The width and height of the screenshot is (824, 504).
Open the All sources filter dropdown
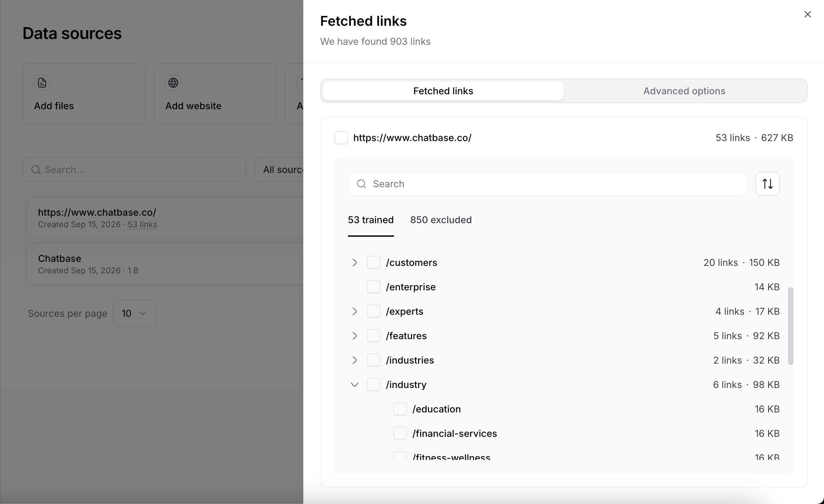tap(279, 170)
